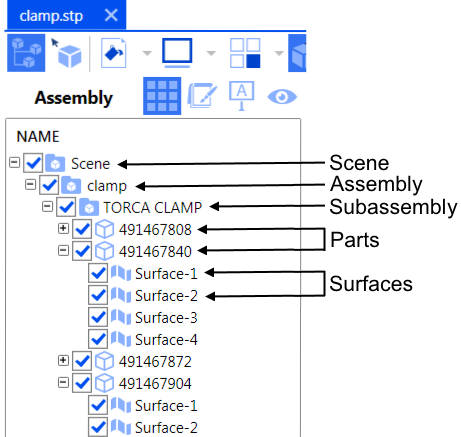Click the presentation board icon
461x437 pixels.
242,96
